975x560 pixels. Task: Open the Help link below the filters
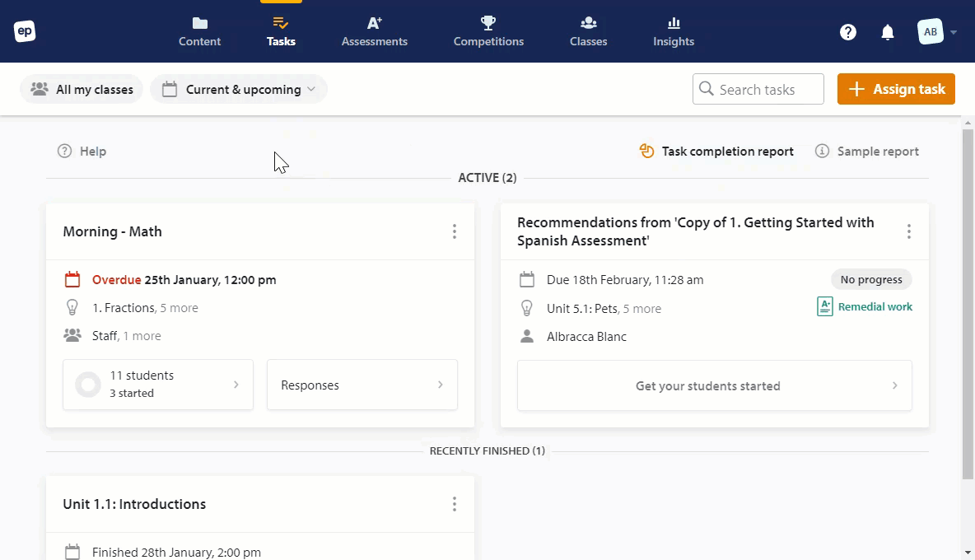(x=82, y=151)
